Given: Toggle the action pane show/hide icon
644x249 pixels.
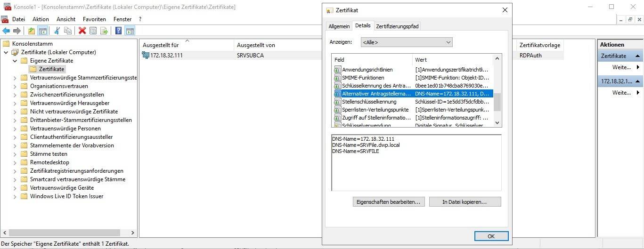Looking at the screenshot, I should click(x=130, y=31).
